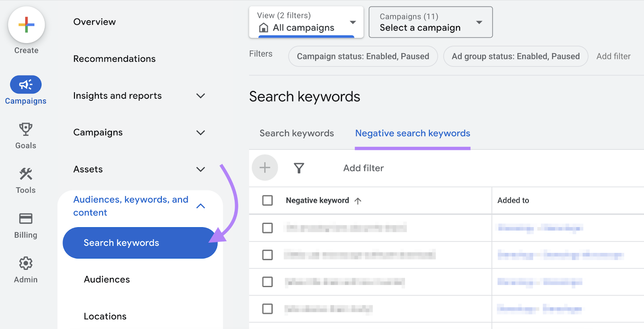The height and width of the screenshot is (329, 644).
Task: Check the fourth negative keyword row
Action: (267, 309)
